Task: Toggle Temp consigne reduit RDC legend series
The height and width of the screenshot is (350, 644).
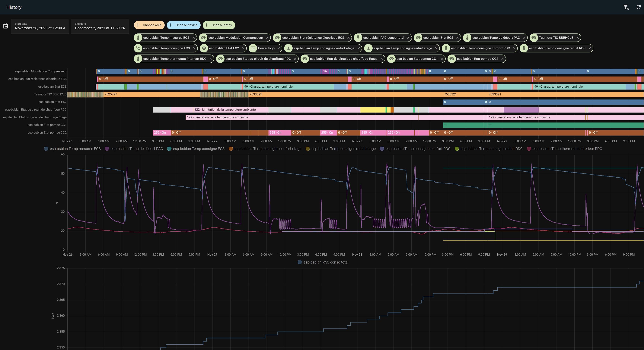Action: point(489,149)
